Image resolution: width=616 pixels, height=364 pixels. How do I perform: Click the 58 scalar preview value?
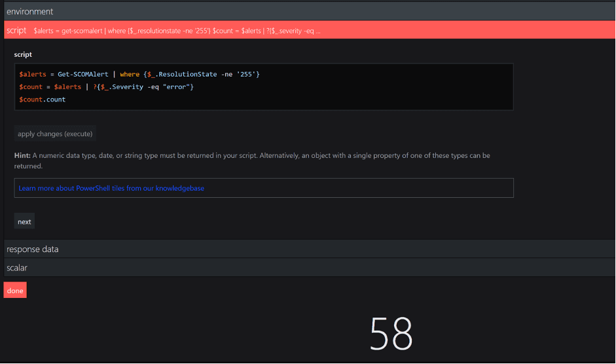391,333
